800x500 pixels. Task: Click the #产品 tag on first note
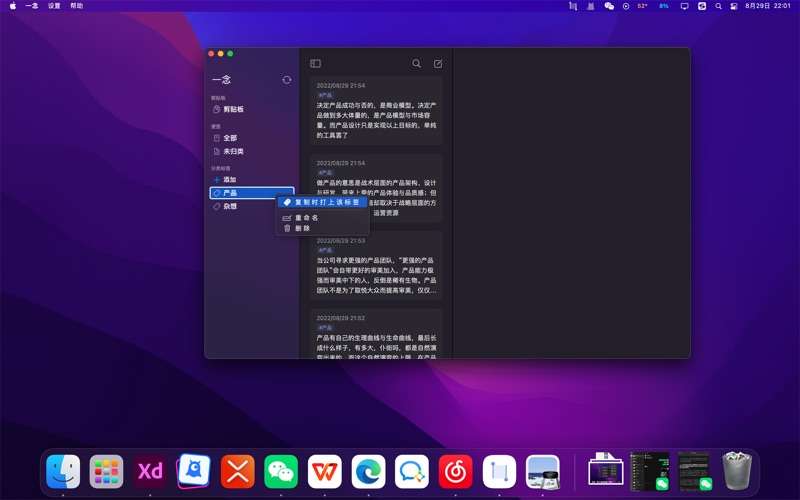coord(325,95)
